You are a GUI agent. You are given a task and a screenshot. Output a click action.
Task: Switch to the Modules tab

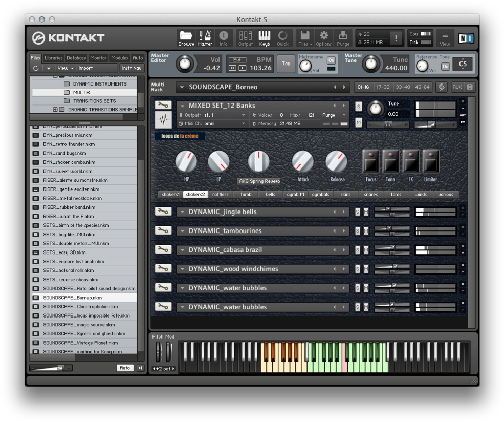120,58
